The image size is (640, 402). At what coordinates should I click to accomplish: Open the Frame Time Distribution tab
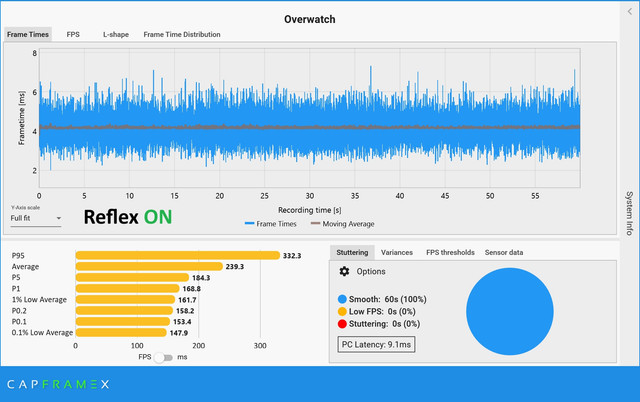(x=182, y=34)
